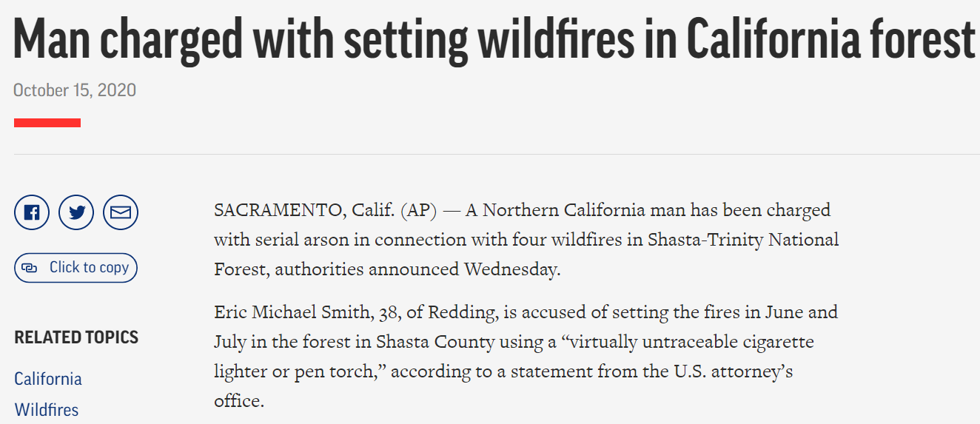Share the article on Facebook
The image size is (980, 424).
click(x=32, y=213)
